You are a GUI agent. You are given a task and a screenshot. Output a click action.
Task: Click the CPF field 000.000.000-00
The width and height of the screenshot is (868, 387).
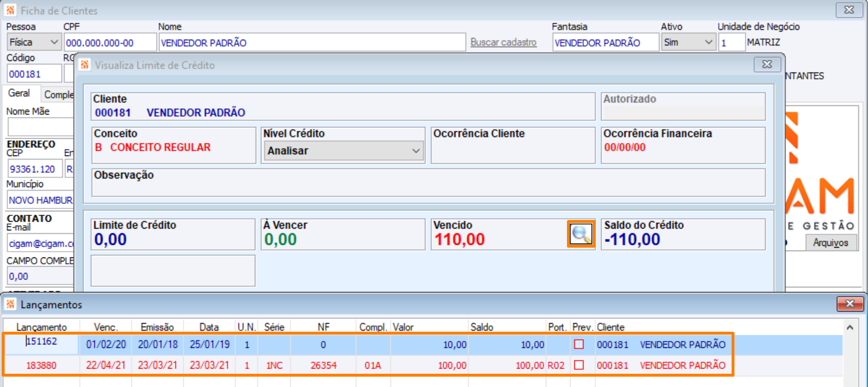pyautogui.click(x=110, y=42)
